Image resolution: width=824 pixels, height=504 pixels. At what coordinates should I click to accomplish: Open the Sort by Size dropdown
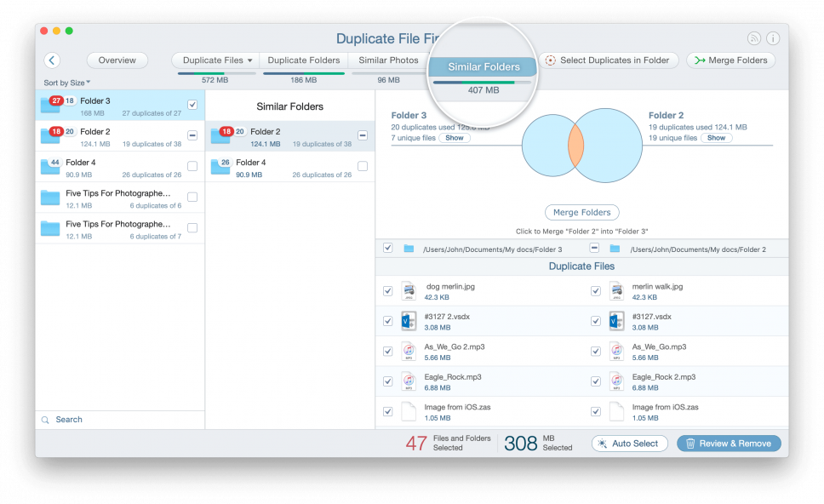click(x=66, y=83)
